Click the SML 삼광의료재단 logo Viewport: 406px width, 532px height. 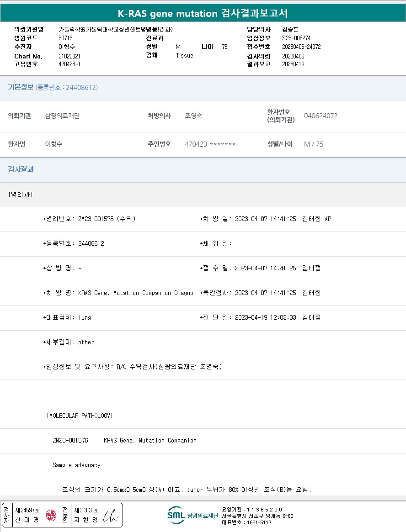[192, 515]
